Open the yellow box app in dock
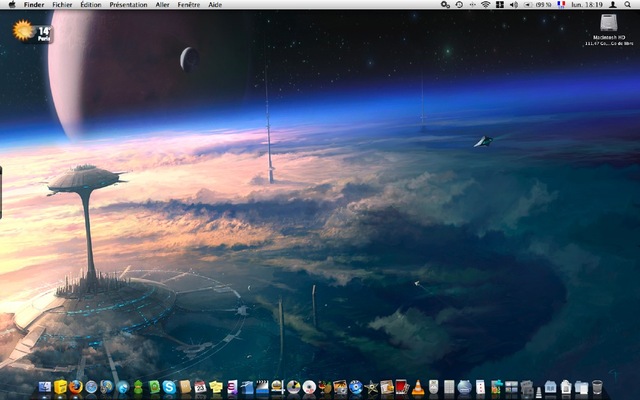640x400 pixels. coord(60,387)
